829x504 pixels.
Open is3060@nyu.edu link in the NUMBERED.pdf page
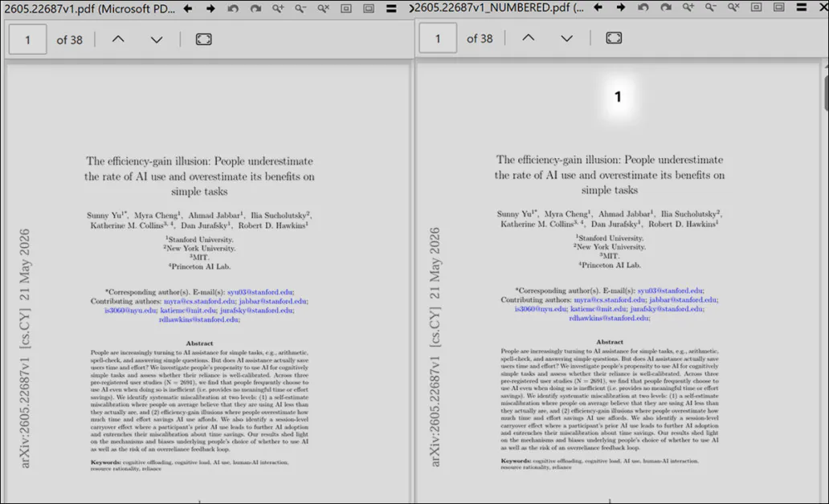point(541,308)
